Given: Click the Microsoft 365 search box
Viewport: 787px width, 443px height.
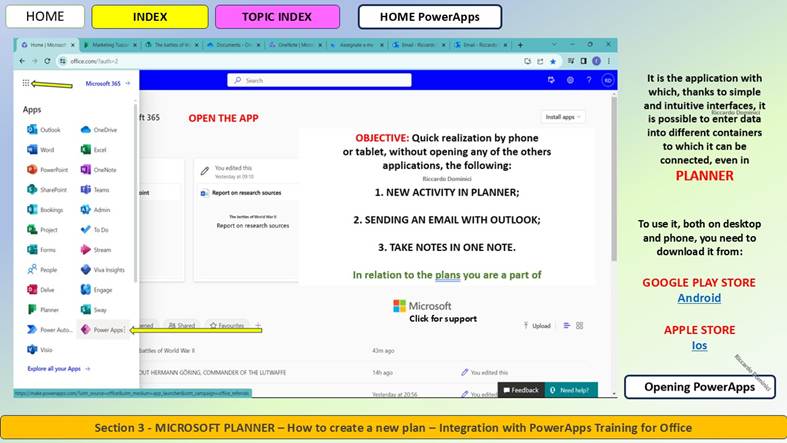Looking at the screenshot, I should (x=319, y=80).
